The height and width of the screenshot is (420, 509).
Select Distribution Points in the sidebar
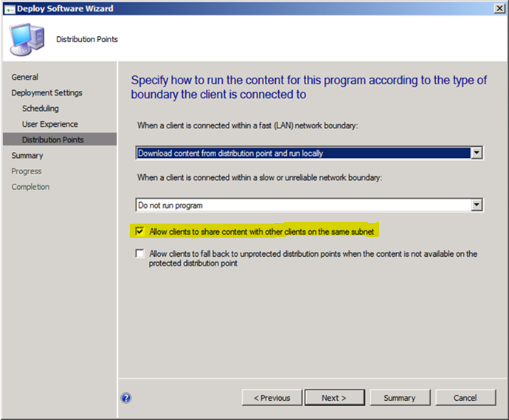coord(52,140)
